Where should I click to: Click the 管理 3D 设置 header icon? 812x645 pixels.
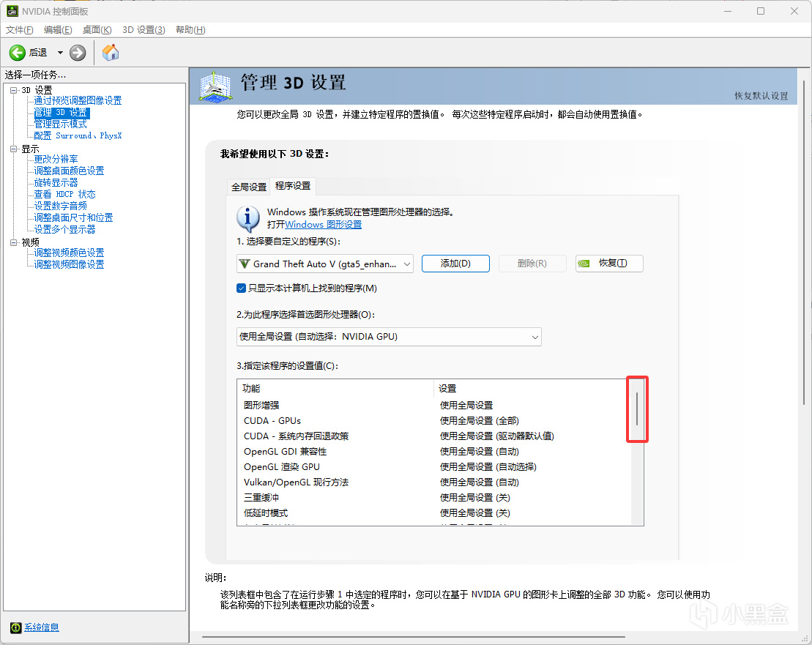click(215, 86)
